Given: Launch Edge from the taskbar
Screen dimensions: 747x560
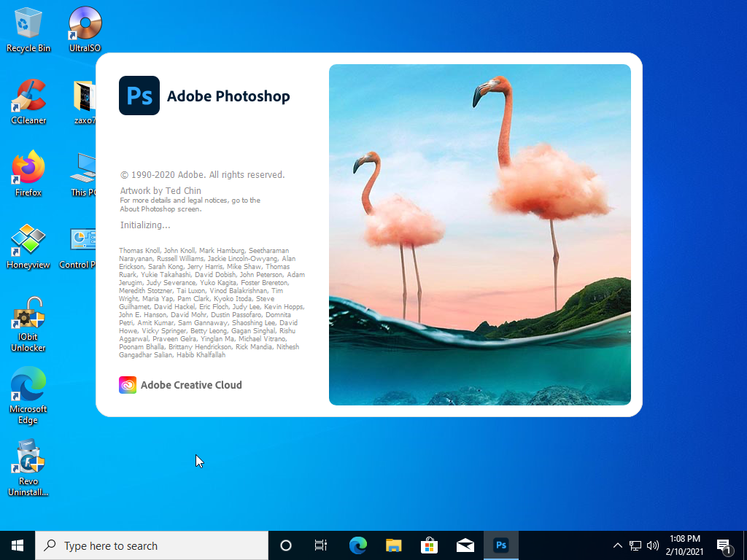Looking at the screenshot, I should [x=357, y=545].
